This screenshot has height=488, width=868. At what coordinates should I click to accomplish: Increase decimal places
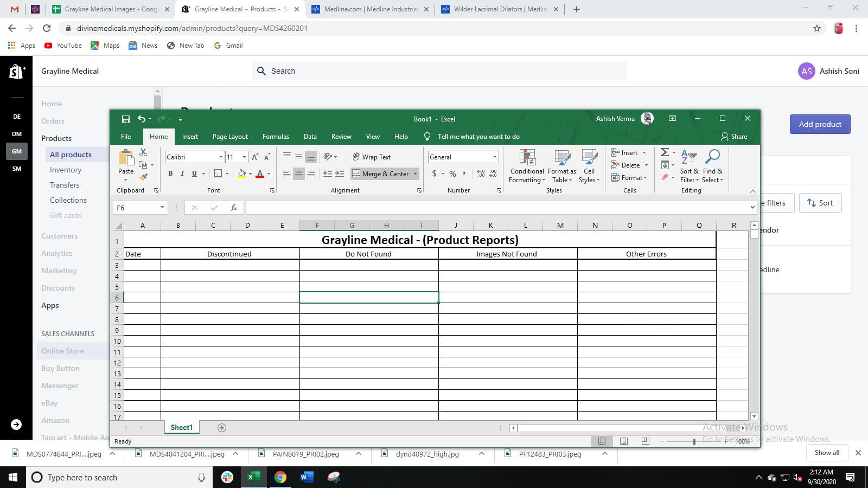(x=481, y=174)
